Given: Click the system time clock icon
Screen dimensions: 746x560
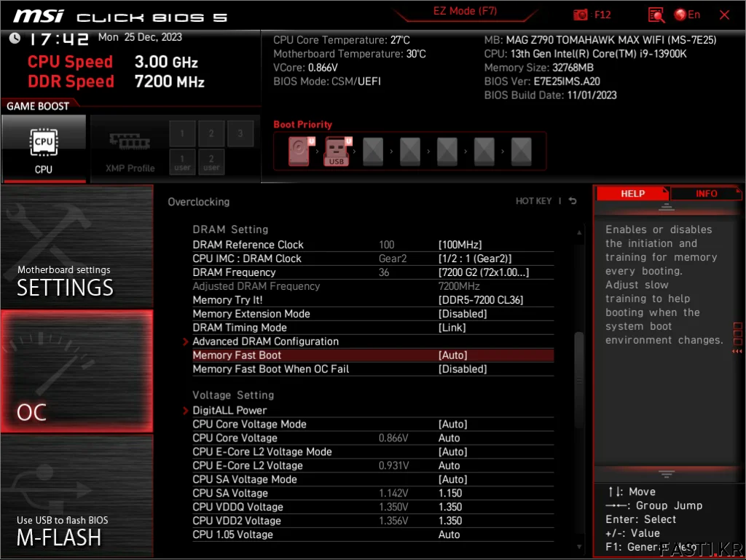Looking at the screenshot, I should [x=15, y=38].
